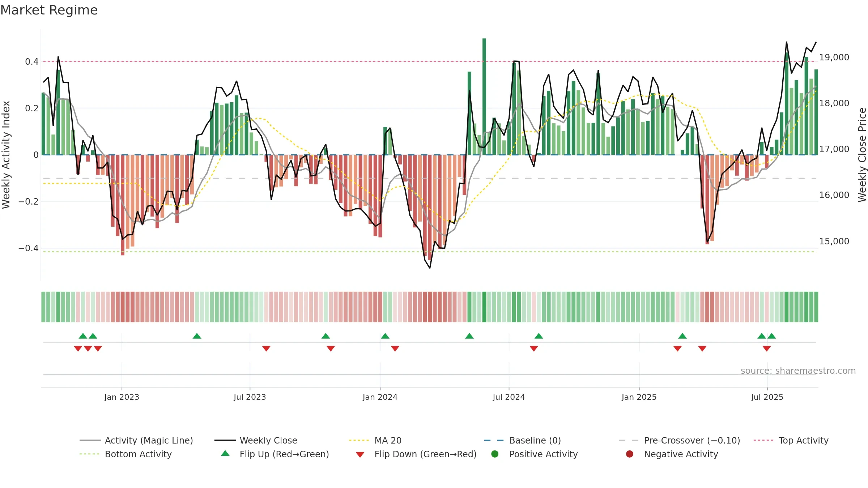This screenshot has width=868, height=488.
Task: Click the flip-up marker near May 2024
Action: coord(469,336)
